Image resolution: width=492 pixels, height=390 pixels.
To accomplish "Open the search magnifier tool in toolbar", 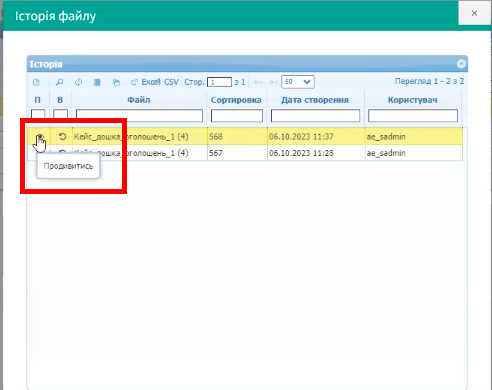I will click(x=59, y=82).
